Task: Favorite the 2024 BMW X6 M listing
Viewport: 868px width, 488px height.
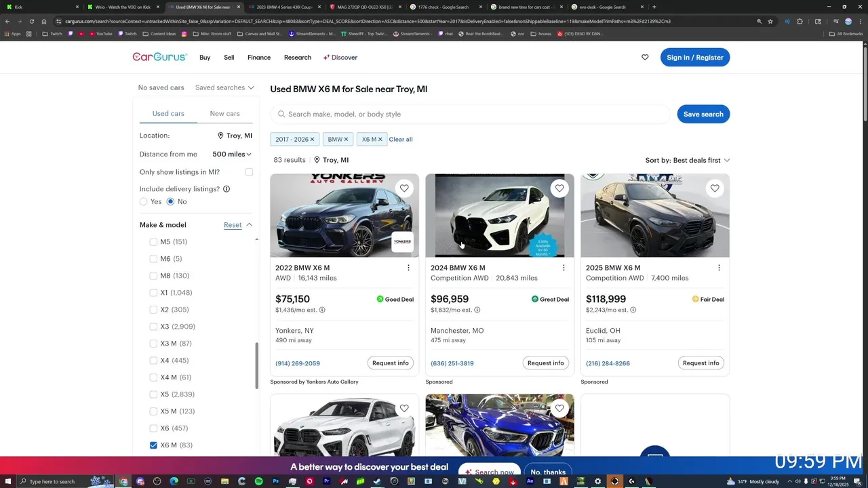Action: pyautogui.click(x=559, y=188)
